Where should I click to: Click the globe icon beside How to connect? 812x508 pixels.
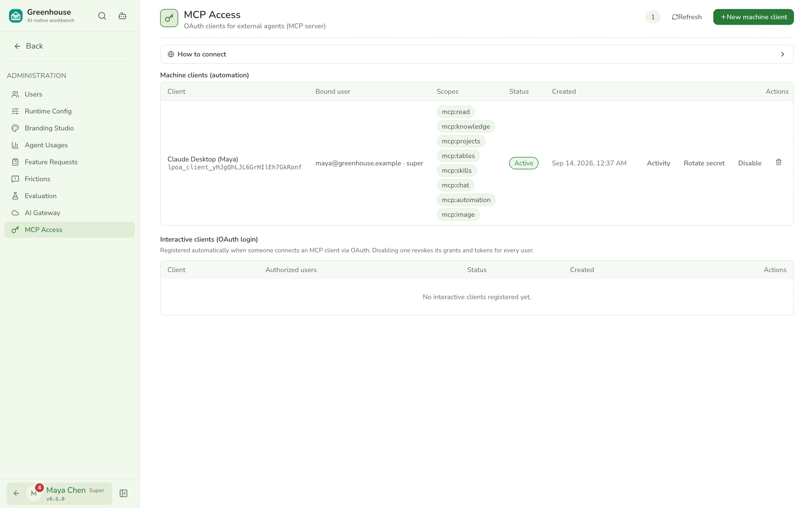coord(171,54)
